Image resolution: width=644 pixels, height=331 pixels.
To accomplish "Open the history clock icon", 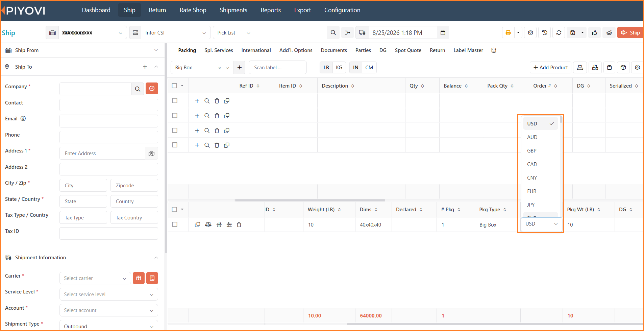I will point(545,33).
